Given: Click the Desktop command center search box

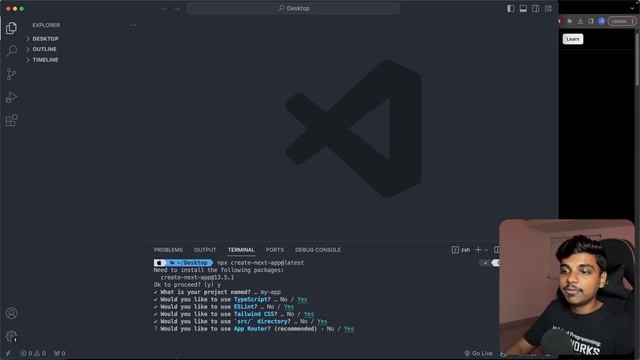Looking at the screenshot, I should [x=293, y=9].
